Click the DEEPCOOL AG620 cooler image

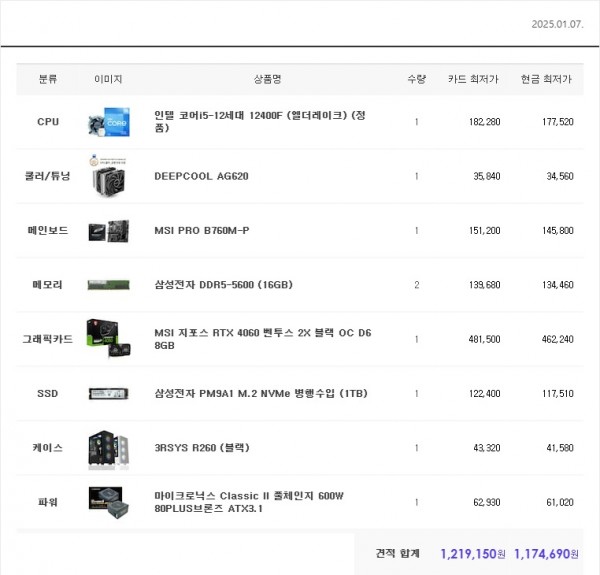pos(107,176)
